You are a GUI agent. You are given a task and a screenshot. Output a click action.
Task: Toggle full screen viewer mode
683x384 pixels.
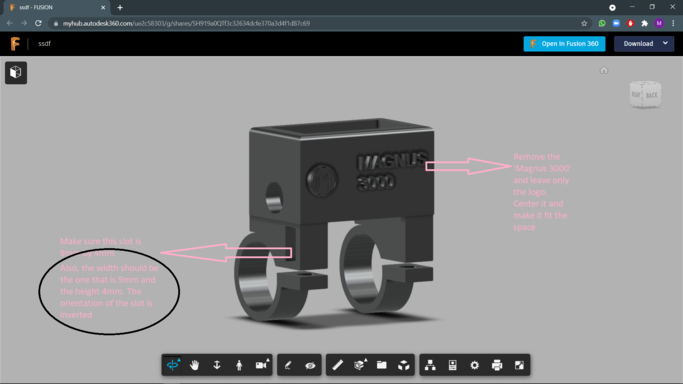click(x=519, y=365)
